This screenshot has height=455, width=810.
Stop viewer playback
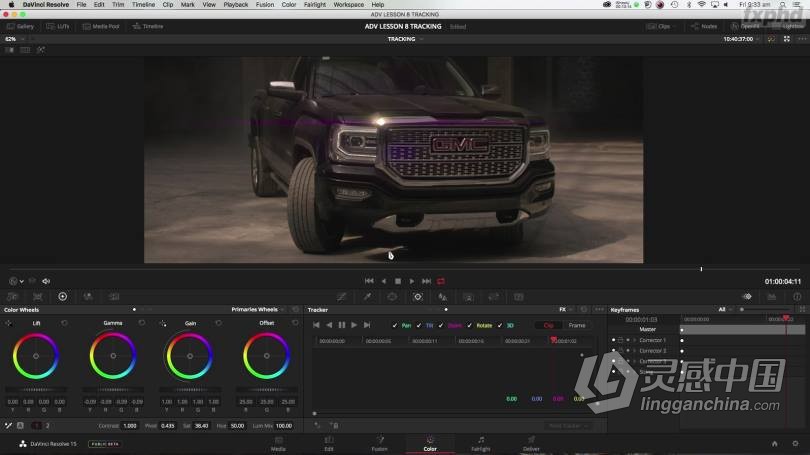tap(397, 281)
